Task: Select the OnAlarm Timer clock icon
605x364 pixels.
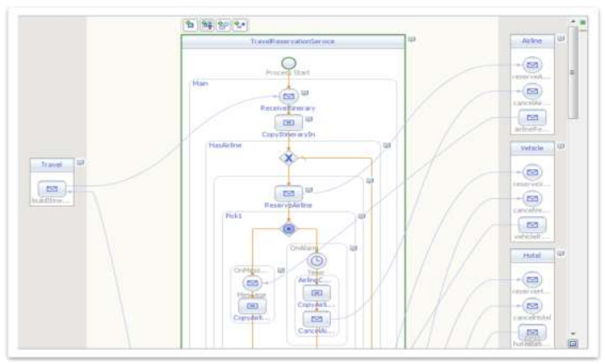Action: (x=317, y=261)
